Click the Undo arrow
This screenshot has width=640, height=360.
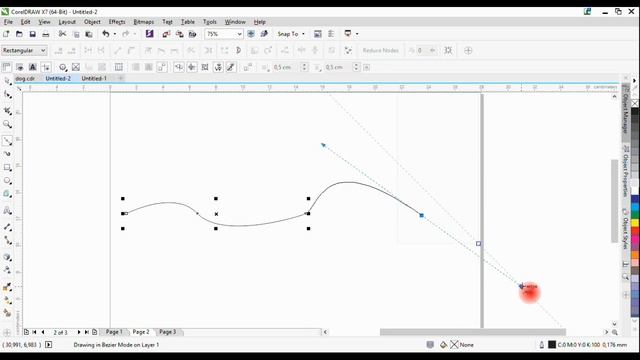pyautogui.click(x=106, y=34)
